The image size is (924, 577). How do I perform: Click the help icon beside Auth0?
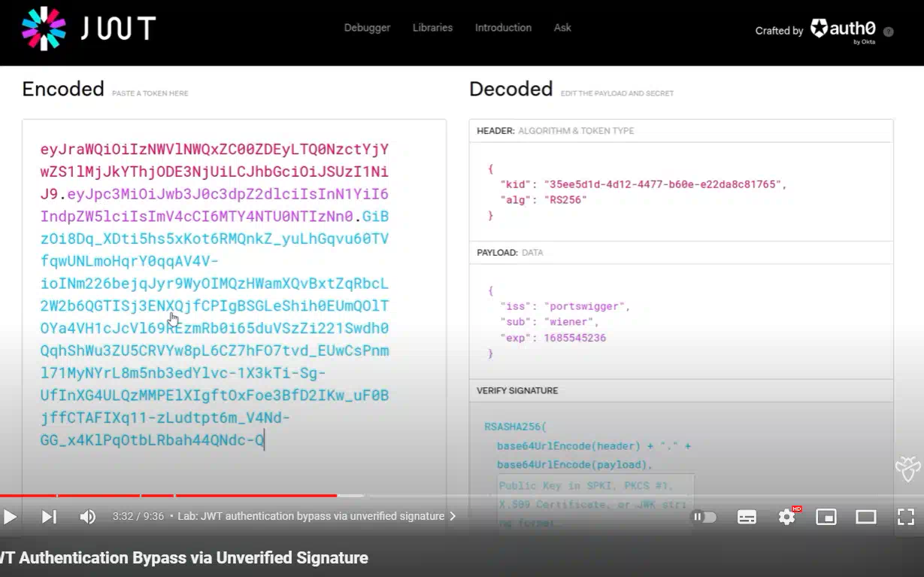(889, 32)
